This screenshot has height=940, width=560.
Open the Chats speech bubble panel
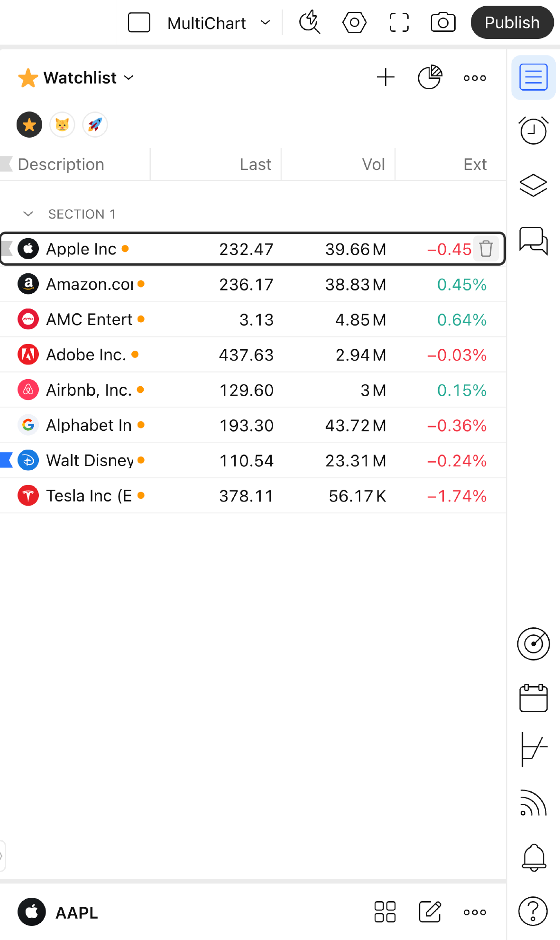533,241
